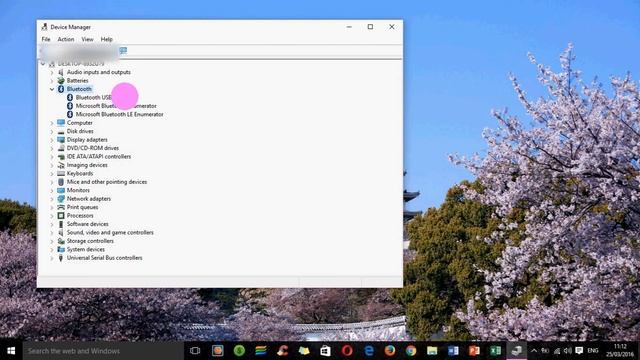Select the Microsoft Bluetooth LE Enumerator label
This screenshot has width=640, height=360.
coord(120,114)
